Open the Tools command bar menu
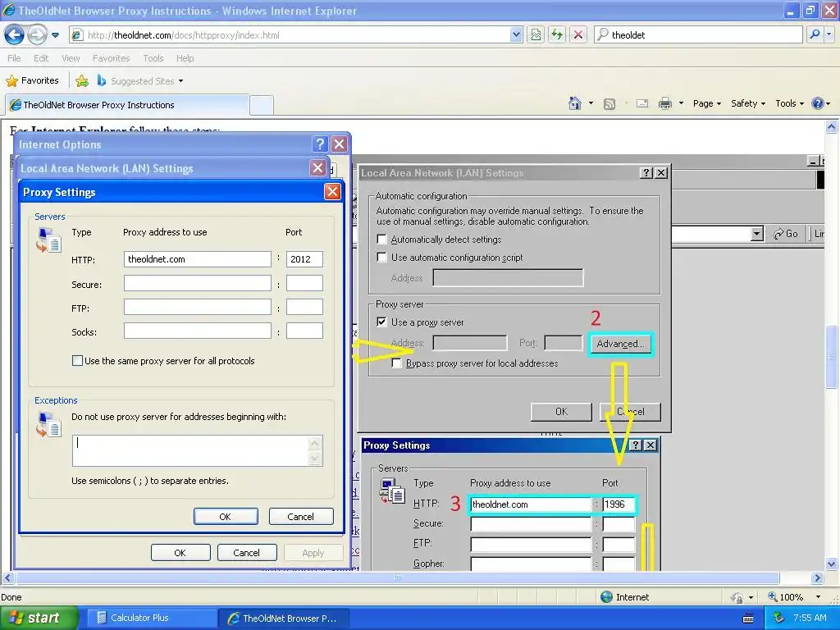The height and width of the screenshot is (630, 840). [x=790, y=103]
